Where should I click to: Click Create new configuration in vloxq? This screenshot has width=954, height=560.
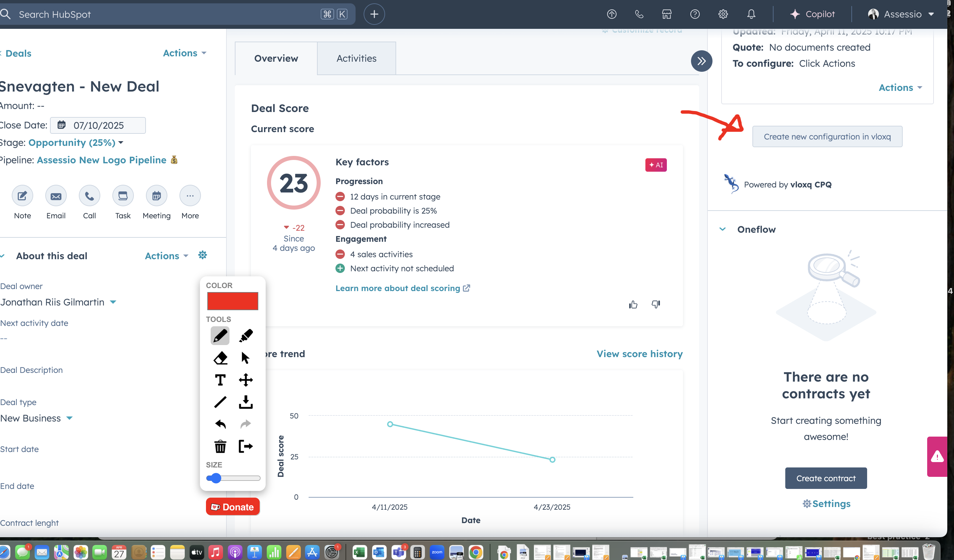[x=827, y=136]
